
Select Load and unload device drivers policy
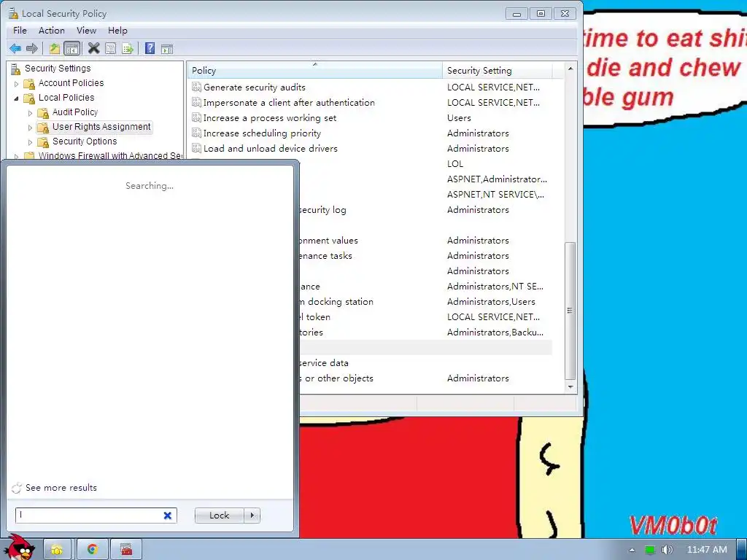click(x=270, y=148)
